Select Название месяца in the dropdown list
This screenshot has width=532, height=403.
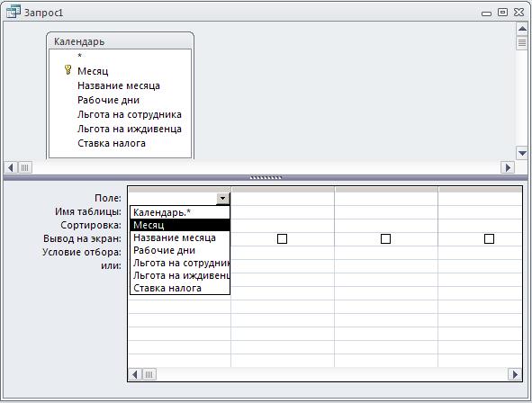point(180,237)
